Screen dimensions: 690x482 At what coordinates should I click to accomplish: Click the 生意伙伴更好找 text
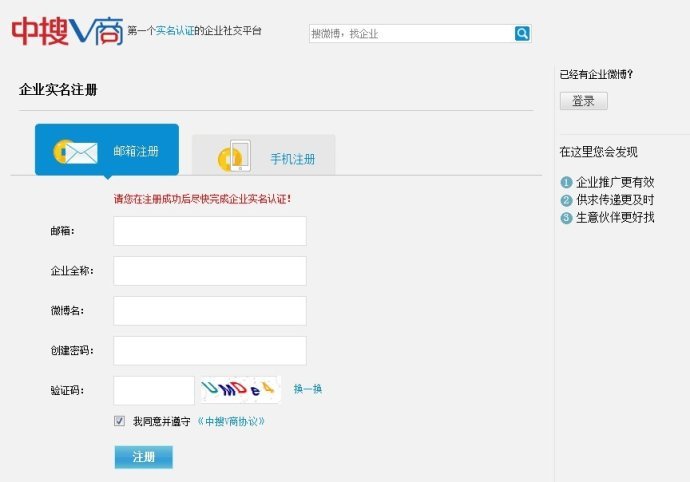pos(615,217)
